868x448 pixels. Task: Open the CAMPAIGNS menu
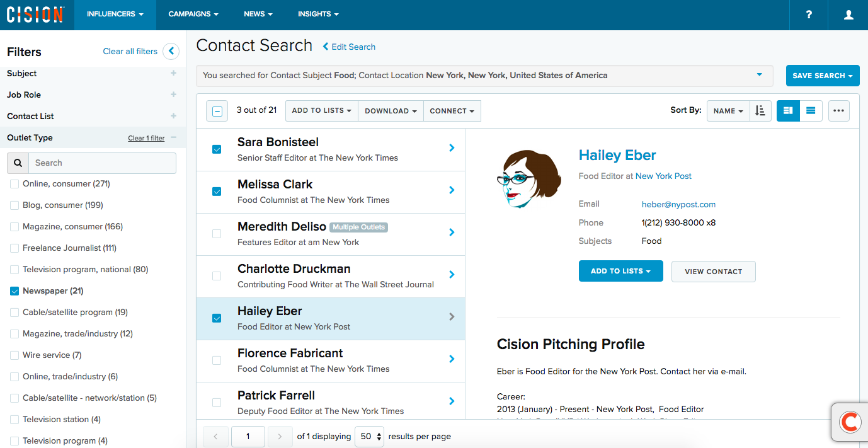(x=193, y=13)
